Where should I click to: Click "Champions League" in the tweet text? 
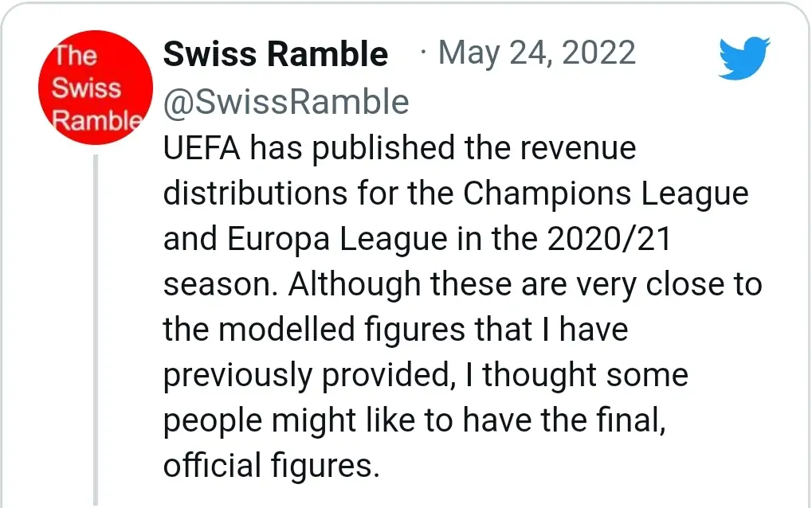pyautogui.click(x=606, y=194)
